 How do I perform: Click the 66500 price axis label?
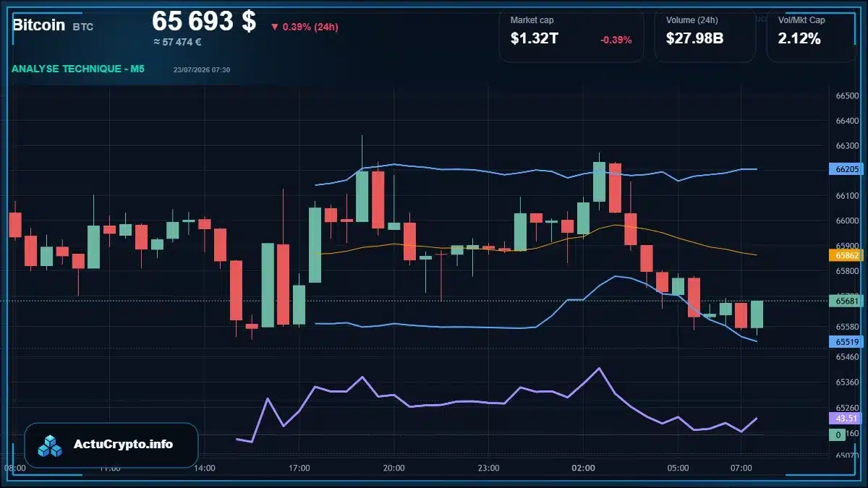847,96
